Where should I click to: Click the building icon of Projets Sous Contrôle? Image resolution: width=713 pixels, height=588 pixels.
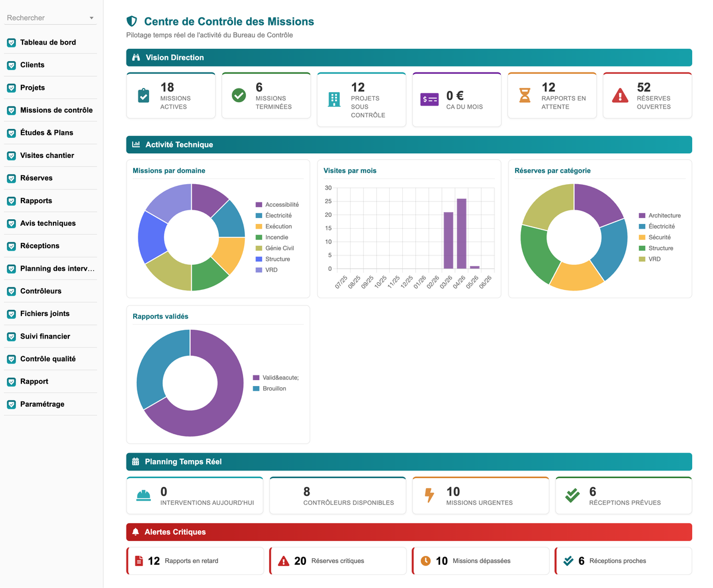(x=335, y=99)
